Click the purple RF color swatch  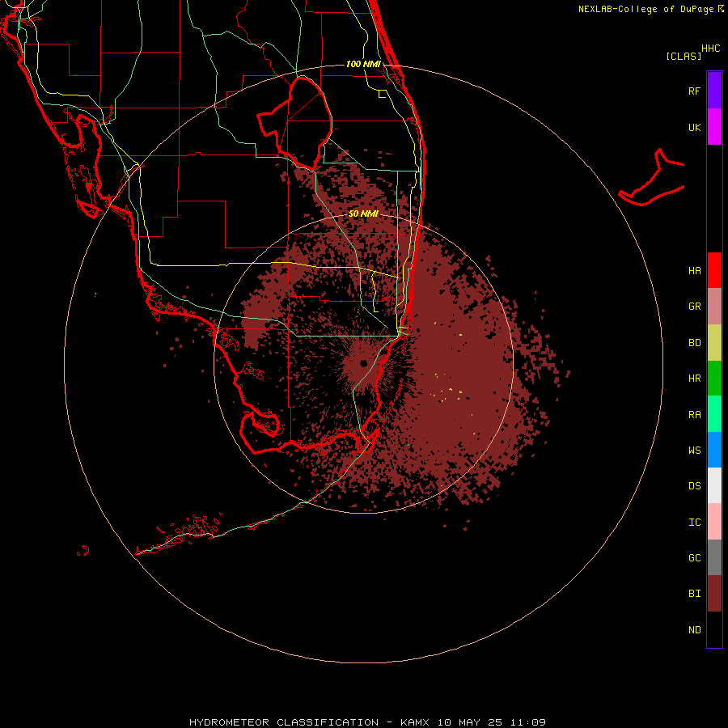pyautogui.click(x=714, y=91)
